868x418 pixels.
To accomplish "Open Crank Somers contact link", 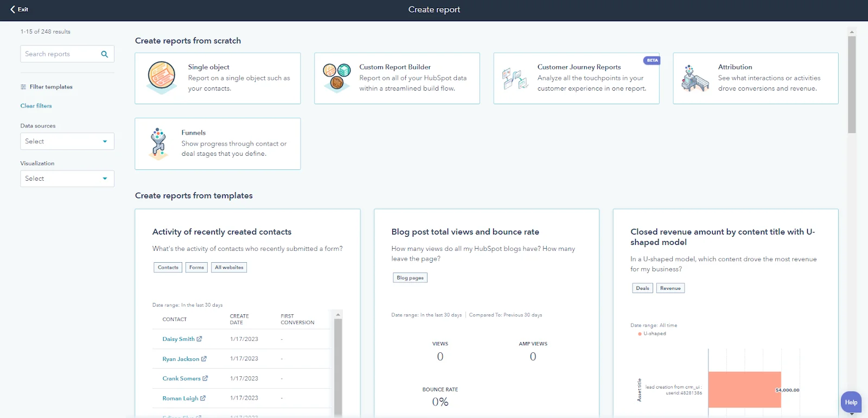I will point(182,378).
